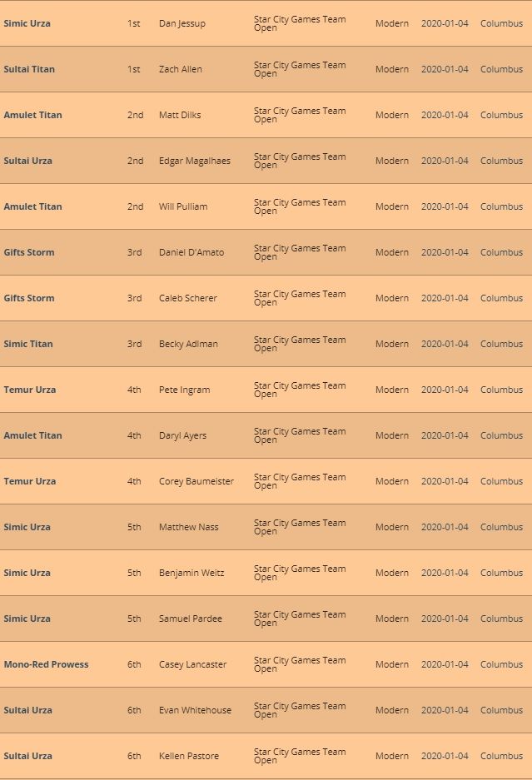Image resolution: width=532 pixels, height=780 pixels.
Task: Open the Simic Titan deck link
Action: tap(27, 344)
